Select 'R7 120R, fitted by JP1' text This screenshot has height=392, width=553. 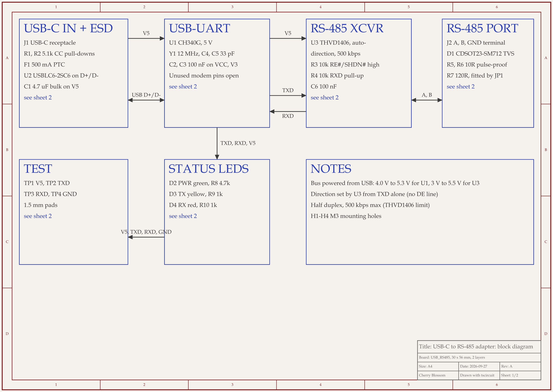(x=475, y=75)
